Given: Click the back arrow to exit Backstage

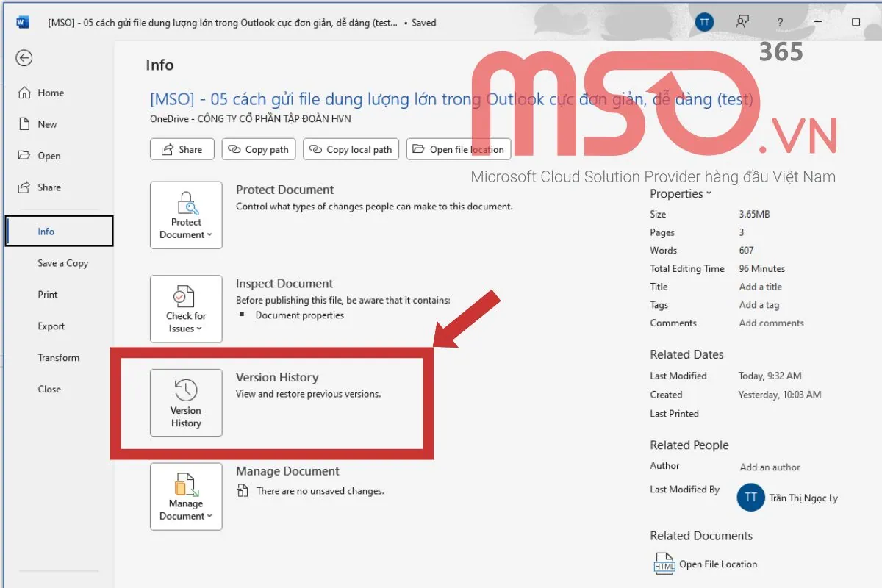Looking at the screenshot, I should pos(24,58).
